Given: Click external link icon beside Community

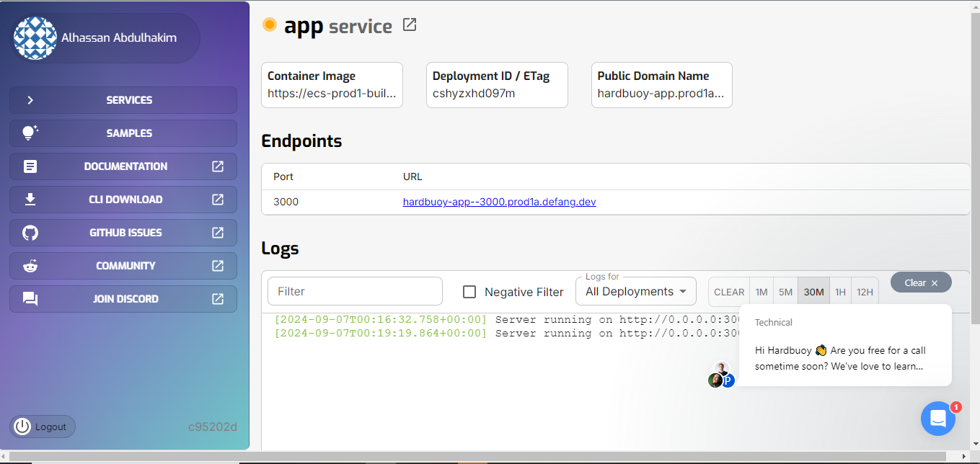Looking at the screenshot, I should pos(218,266).
